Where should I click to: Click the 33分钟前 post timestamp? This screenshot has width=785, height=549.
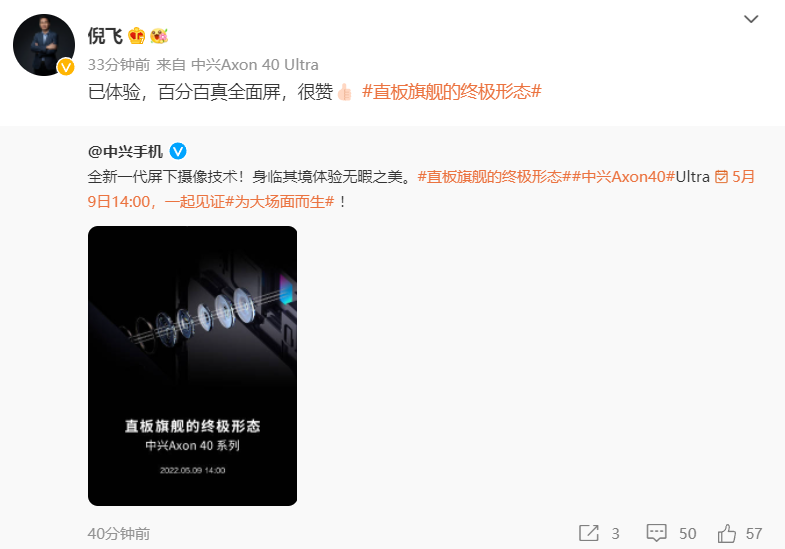tap(119, 65)
